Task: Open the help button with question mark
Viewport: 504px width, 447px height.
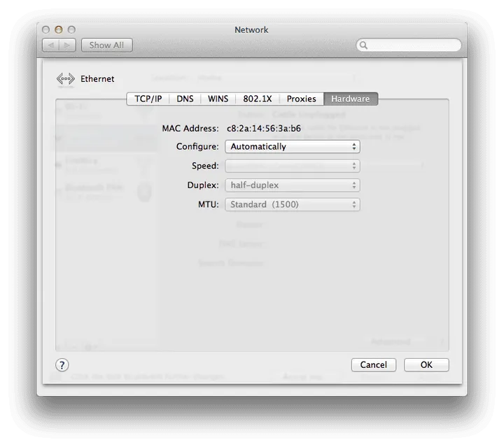Action: tap(62, 364)
